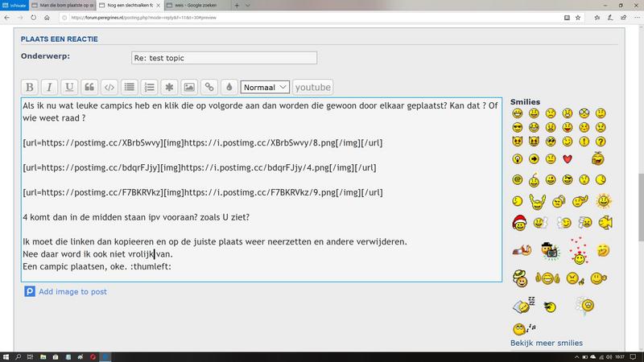644x362 pixels.
Task: Click the Onderwerp field with Re: test topic
Action: (225, 58)
